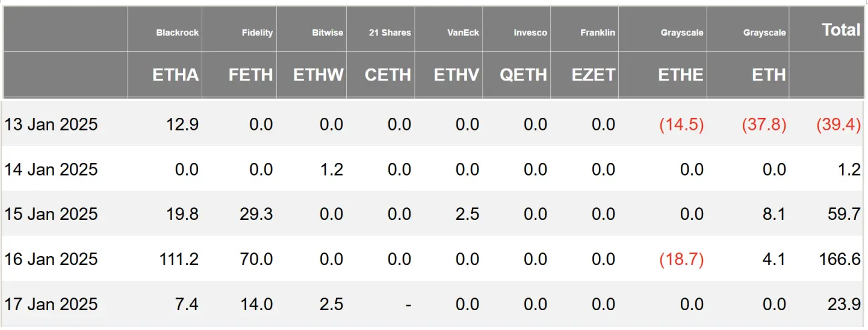This screenshot has height=330, width=868.
Task: Select the red (18.7) ETHE cell
Action: pyautogui.click(x=681, y=259)
